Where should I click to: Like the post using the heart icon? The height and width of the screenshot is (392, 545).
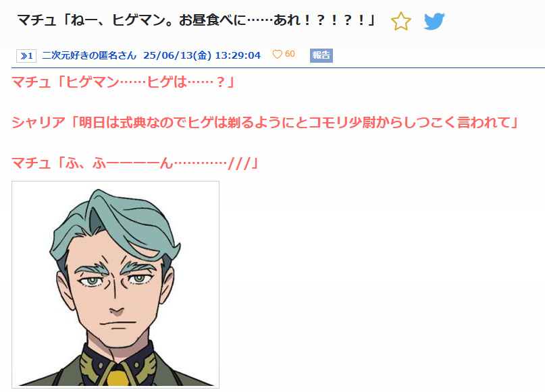[x=277, y=55]
